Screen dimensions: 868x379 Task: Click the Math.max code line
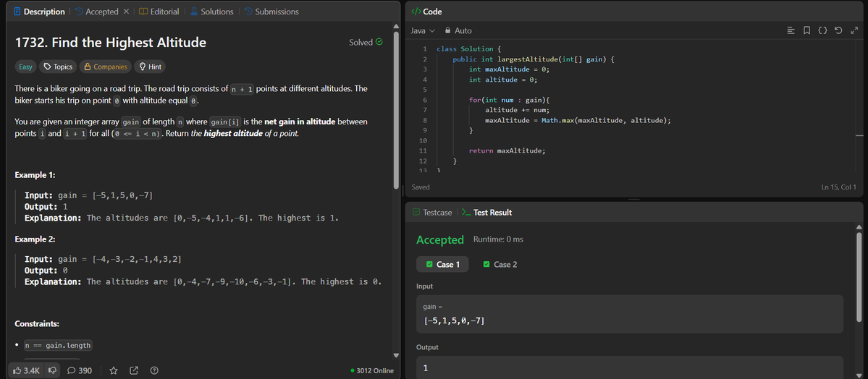578,120
